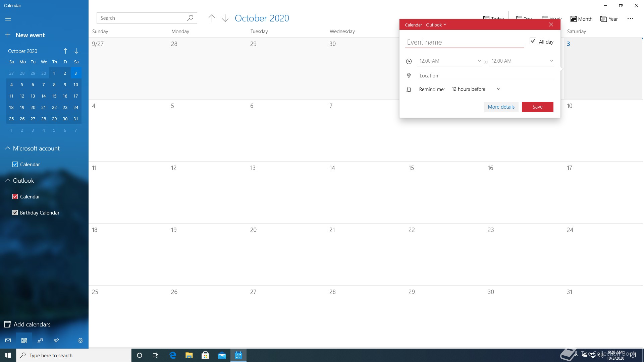Close the new event popup
This screenshot has height=362, width=644.
click(x=551, y=24)
